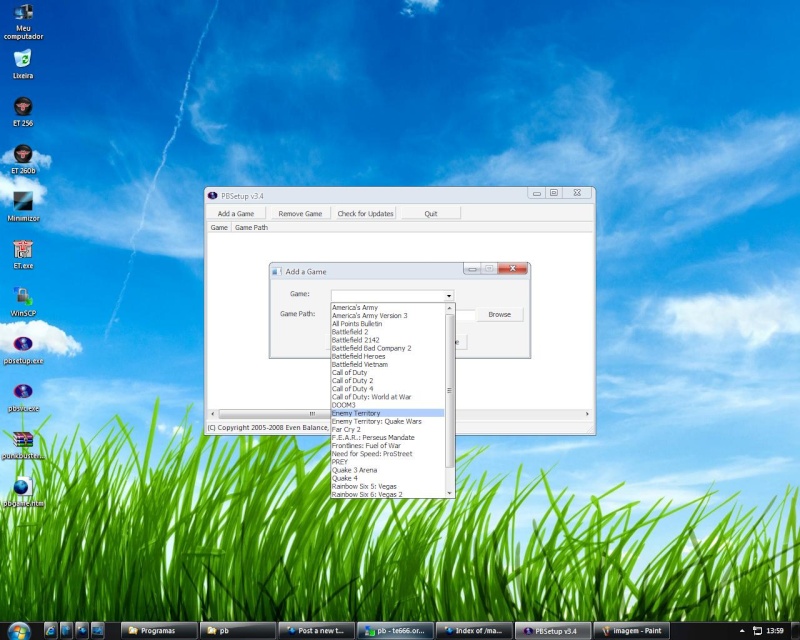Pick Frontlines: Fuel of War entry
This screenshot has height=640, width=800.
(388, 446)
